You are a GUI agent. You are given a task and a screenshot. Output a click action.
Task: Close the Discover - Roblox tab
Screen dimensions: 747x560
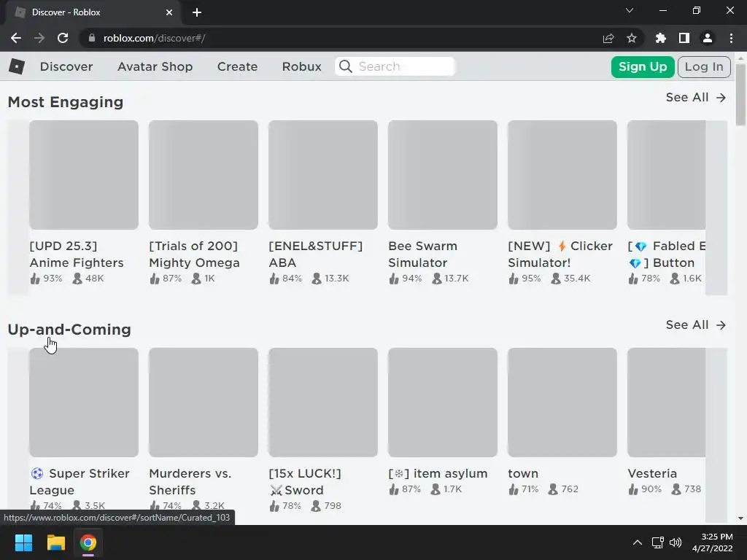(x=169, y=12)
